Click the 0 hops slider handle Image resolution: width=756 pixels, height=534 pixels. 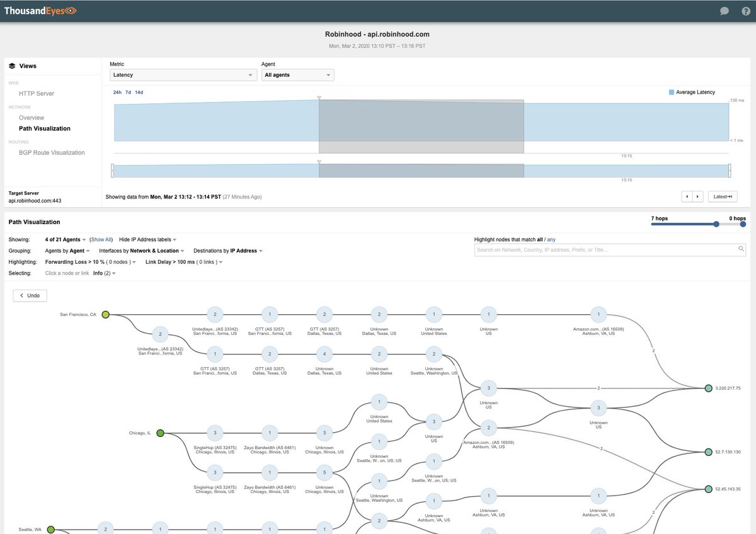pyautogui.click(x=743, y=224)
